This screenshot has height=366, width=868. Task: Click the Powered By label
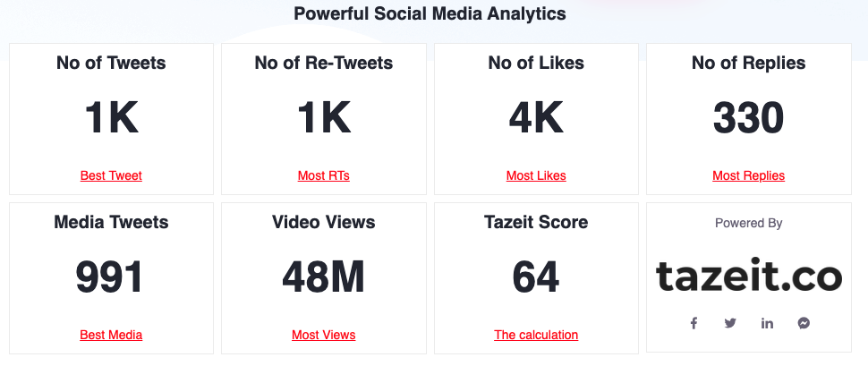click(748, 223)
